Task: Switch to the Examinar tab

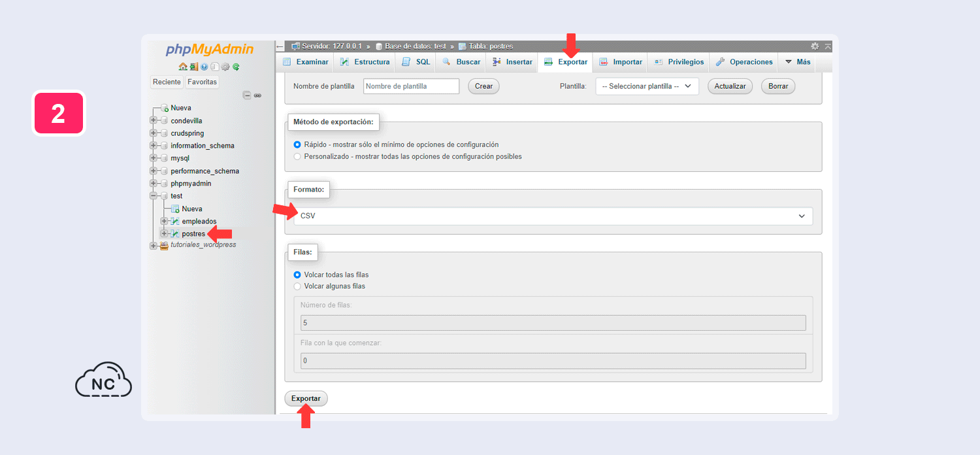Action: tap(305, 62)
